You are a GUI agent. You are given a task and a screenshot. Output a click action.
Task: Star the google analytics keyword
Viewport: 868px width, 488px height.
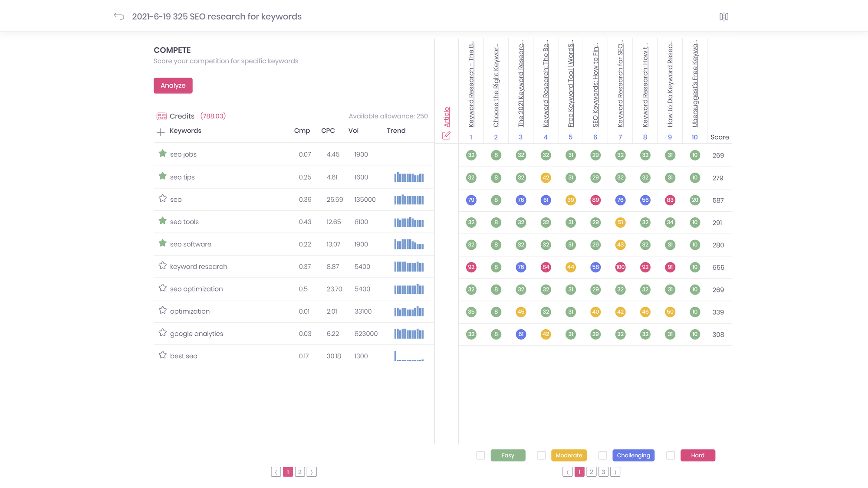pos(162,333)
